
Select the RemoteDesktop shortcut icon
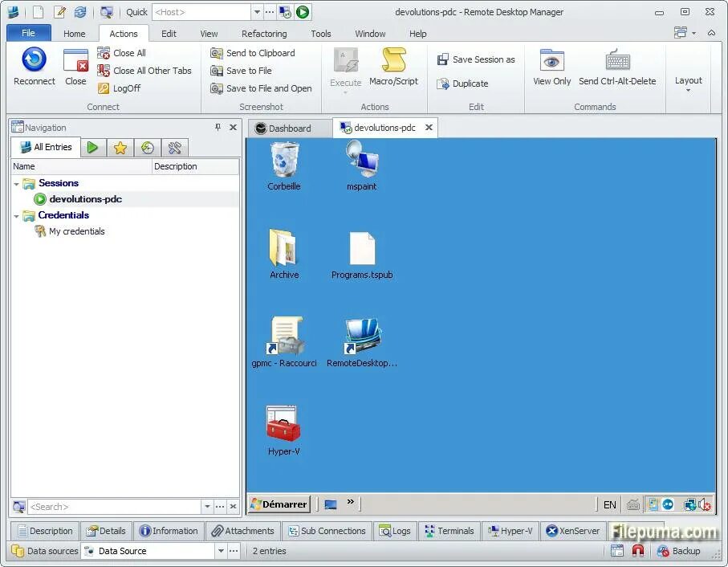362,342
